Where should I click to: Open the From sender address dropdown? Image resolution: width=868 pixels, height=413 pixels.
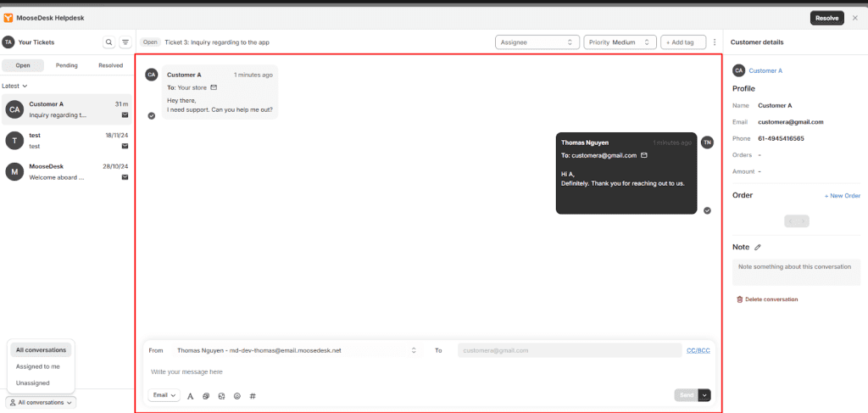point(296,350)
